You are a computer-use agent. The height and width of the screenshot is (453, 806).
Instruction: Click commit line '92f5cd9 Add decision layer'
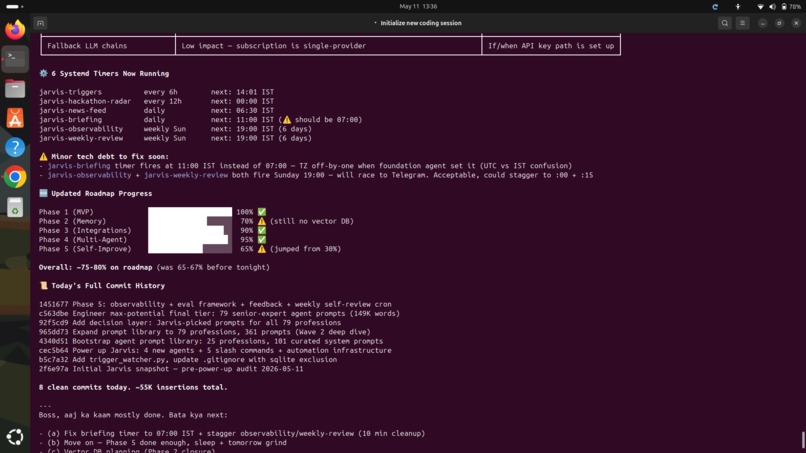point(190,323)
